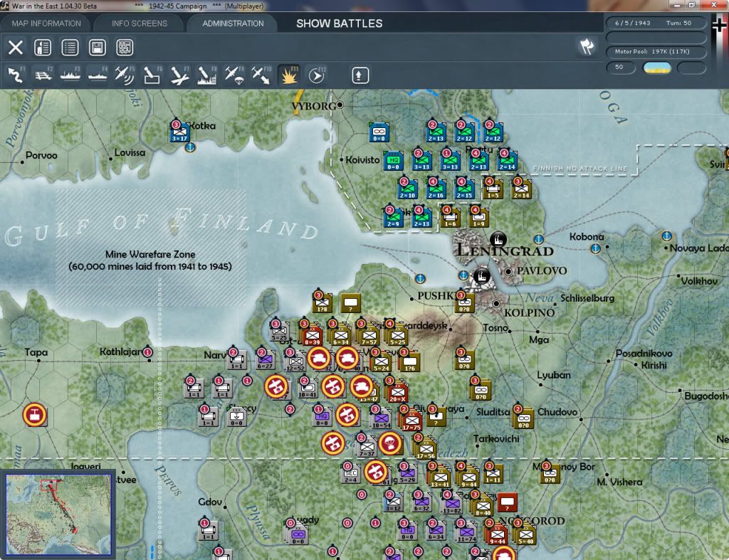Select the F3 Naval Transport mode icon
This screenshot has height=560, width=729.
pos(70,75)
